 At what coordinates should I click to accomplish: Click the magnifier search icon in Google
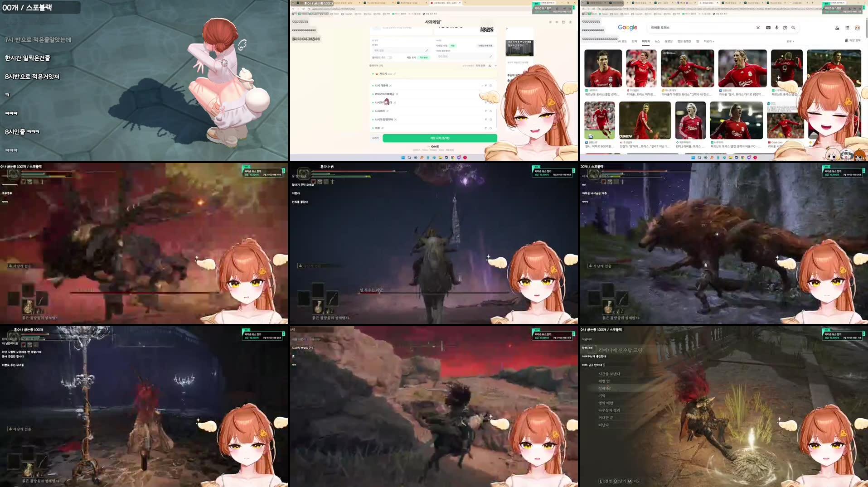pyautogui.click(x=793, y=28)
